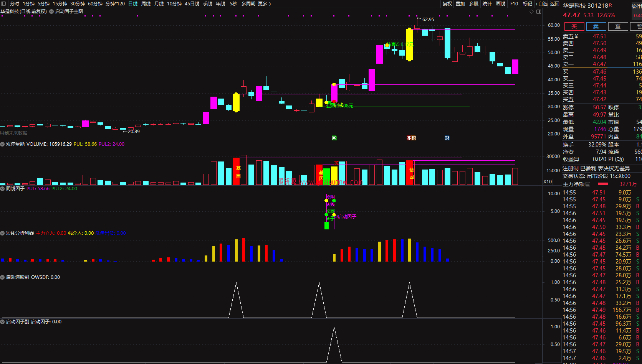This screenshot has height=364, width=642.
Task: Open the 短线分析利器 indicator dropdown
Action: click(x=3, y=233)
